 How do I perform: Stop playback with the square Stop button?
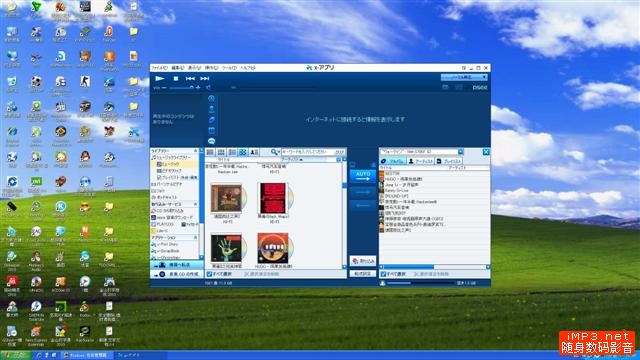click(176, 78)
